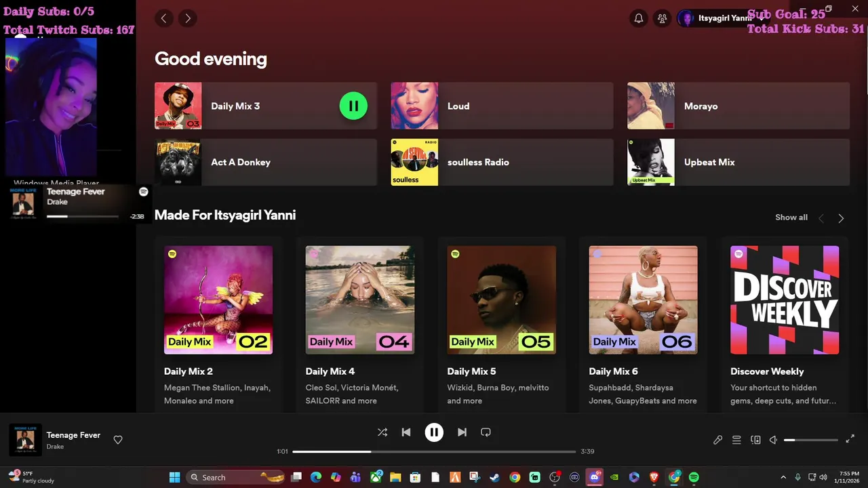Go forward with the right navigation arrow

188,18
